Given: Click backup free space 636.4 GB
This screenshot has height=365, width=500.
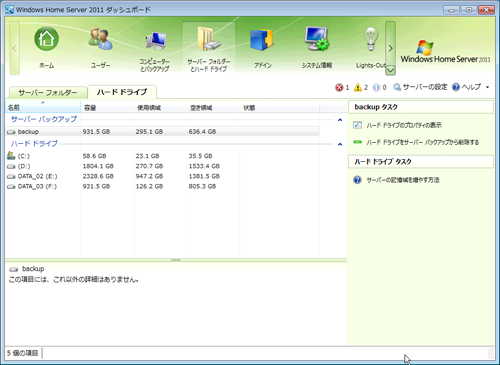Looking at the screenshot, I should coord(202,132).
